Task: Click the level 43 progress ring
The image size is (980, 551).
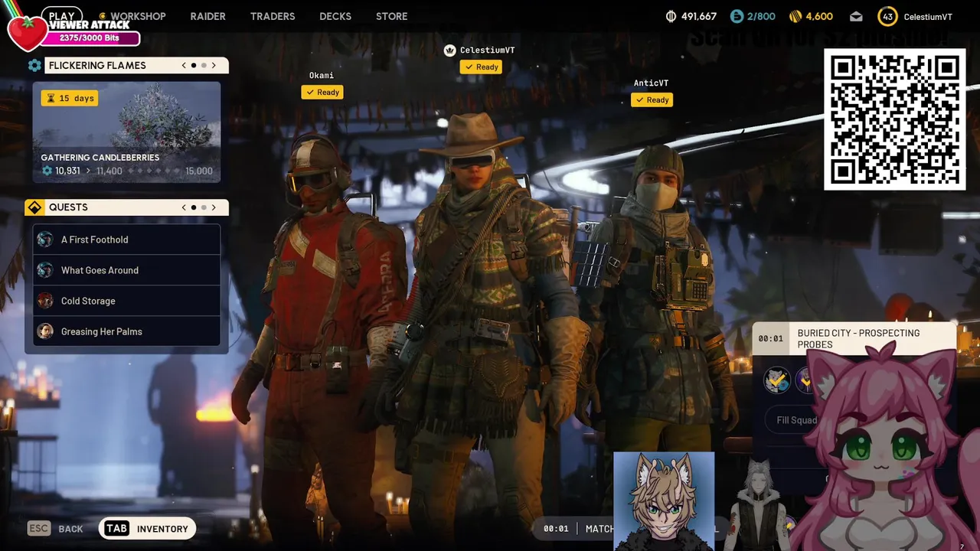Action: 887,16
